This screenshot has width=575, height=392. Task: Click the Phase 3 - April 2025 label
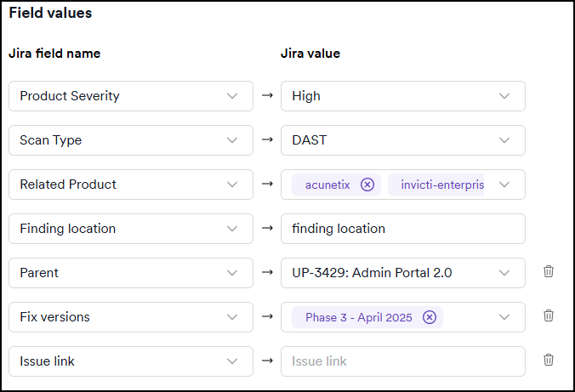coord(359,317)
